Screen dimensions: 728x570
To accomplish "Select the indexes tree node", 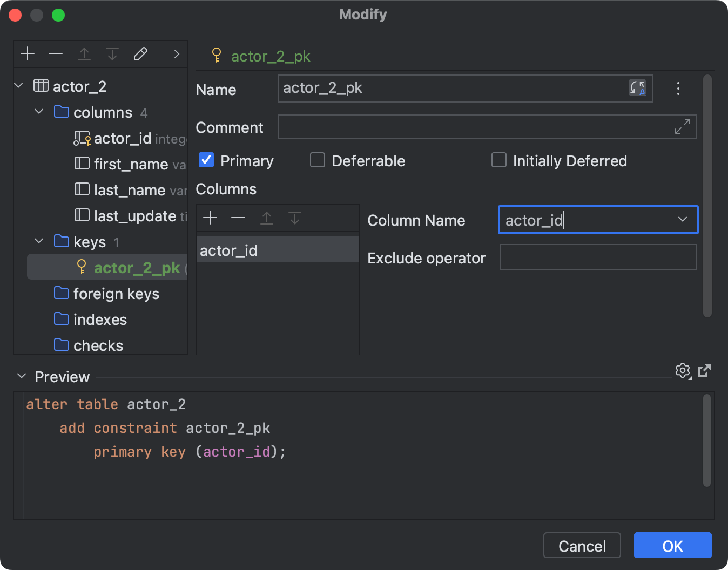I will 100,320.
